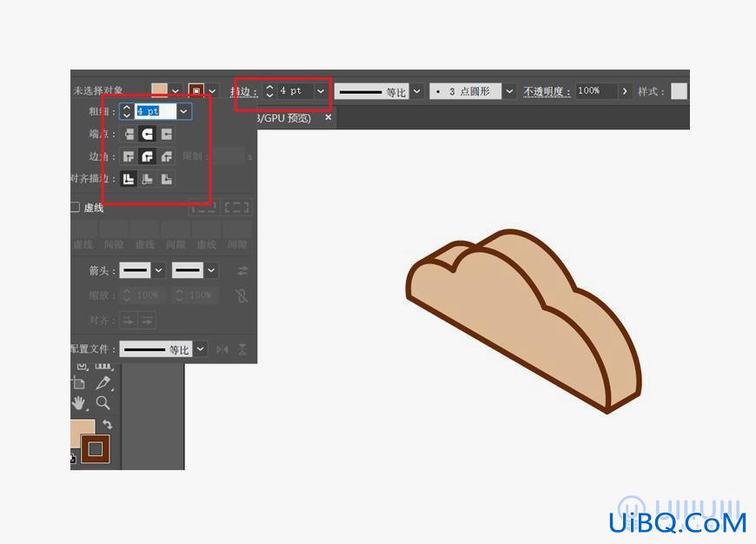
Task: Click the flip profile along icon
Action: tap(222, 349)
